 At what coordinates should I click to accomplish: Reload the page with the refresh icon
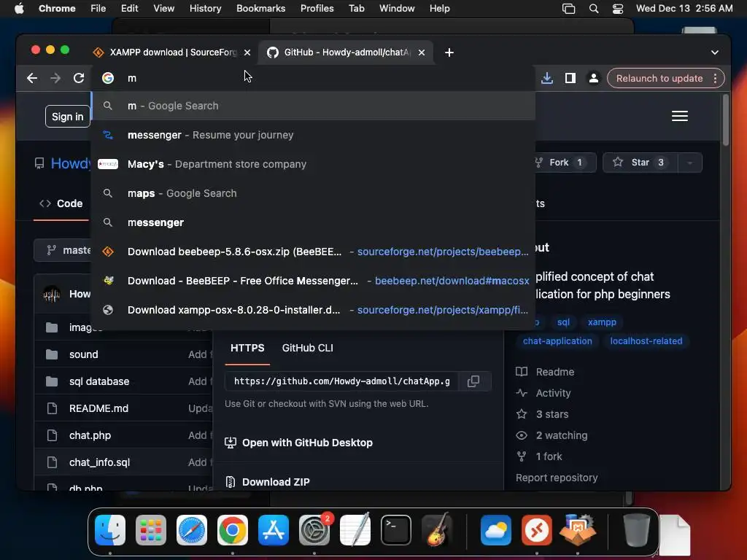(x=79, y=78)
